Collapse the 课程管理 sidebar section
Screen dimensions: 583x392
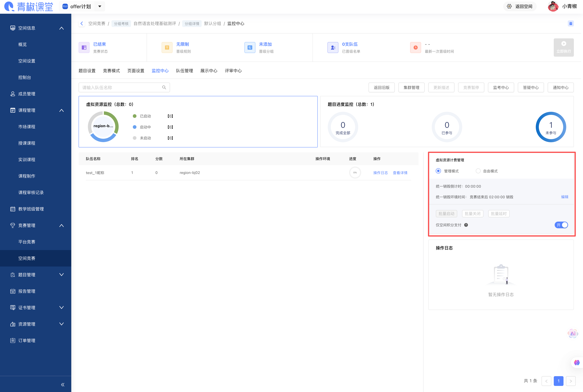61,110
